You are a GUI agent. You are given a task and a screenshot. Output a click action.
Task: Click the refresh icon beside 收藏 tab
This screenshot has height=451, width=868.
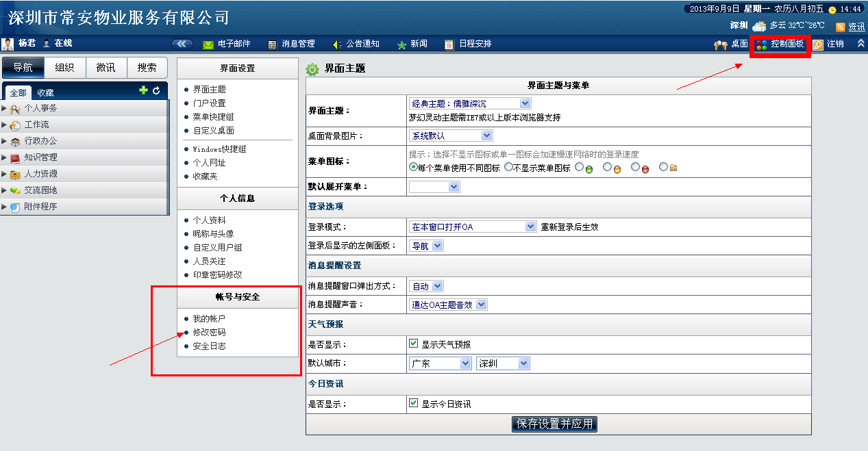(156, 90)
